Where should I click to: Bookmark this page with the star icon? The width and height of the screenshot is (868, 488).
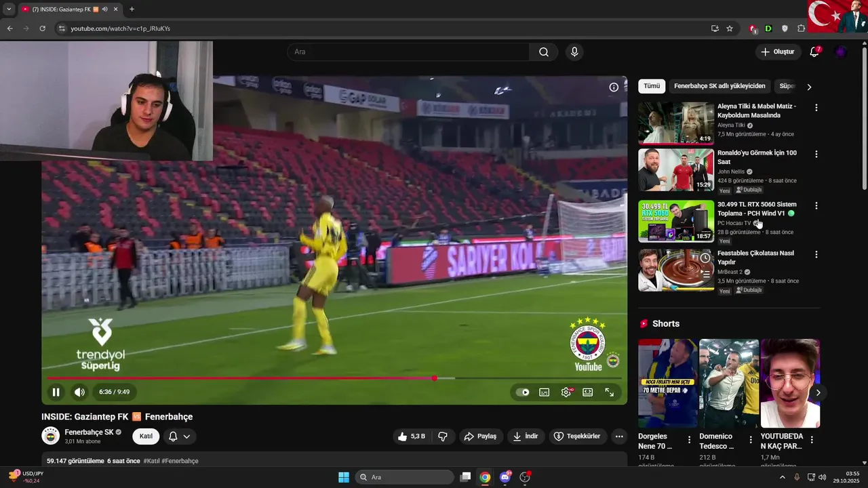click(730, 28)
